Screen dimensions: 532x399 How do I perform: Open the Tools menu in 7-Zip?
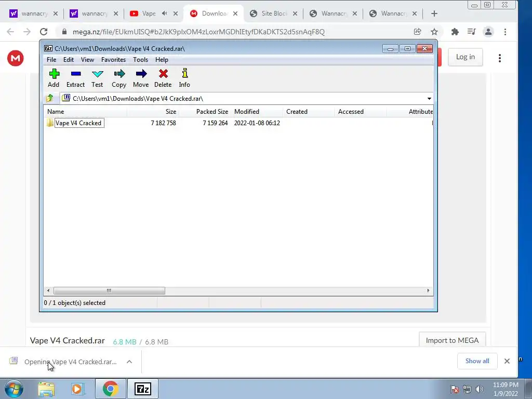click(140, 60)
